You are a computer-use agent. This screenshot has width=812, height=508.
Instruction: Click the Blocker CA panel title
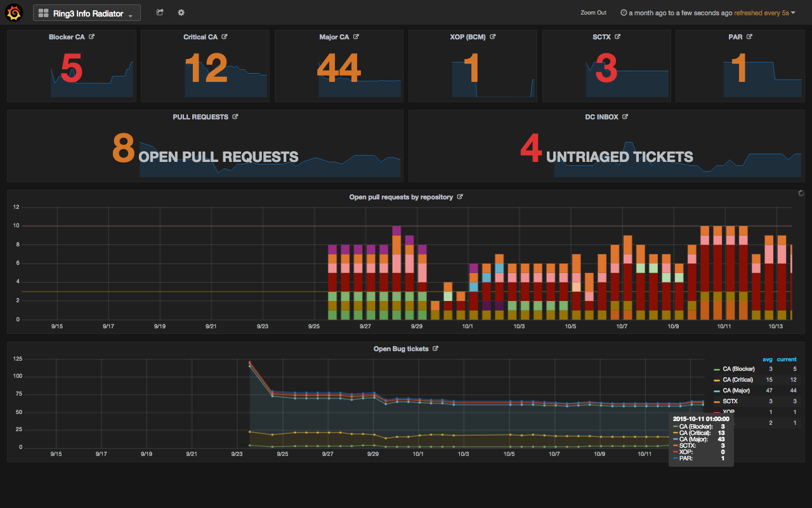click(67, 37)
